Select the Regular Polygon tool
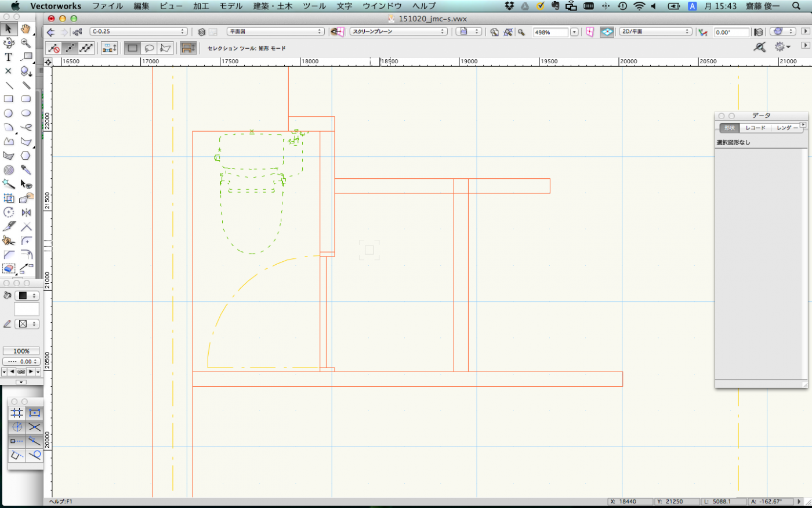Image resolution: width=812 pixels, height=508 pixels. [x=26, y=156]
